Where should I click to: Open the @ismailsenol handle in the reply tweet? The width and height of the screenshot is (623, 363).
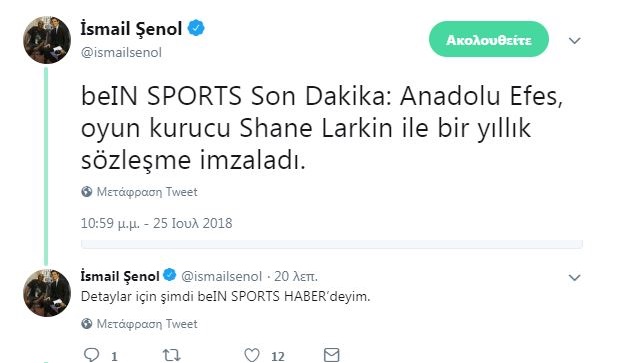(x=222, y=276)
